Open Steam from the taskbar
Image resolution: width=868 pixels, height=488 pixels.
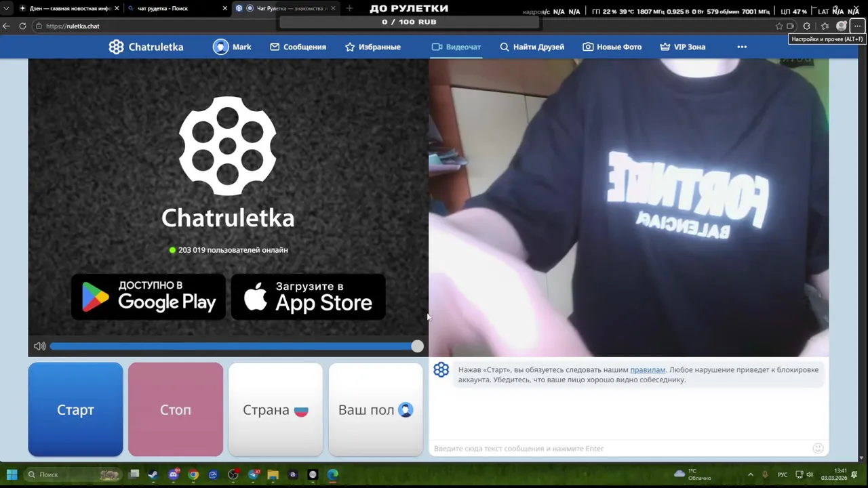coord(153,474)
